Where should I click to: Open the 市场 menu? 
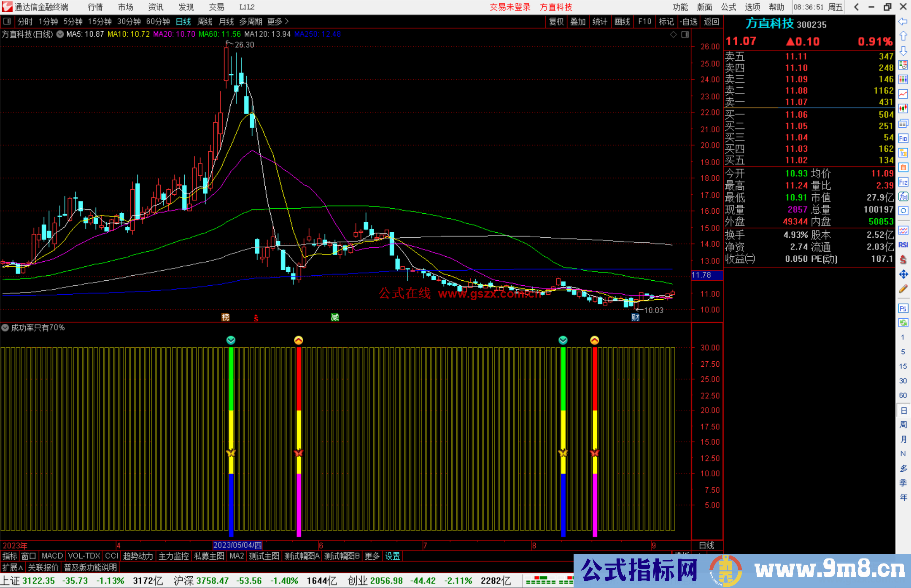coord(125,7)
